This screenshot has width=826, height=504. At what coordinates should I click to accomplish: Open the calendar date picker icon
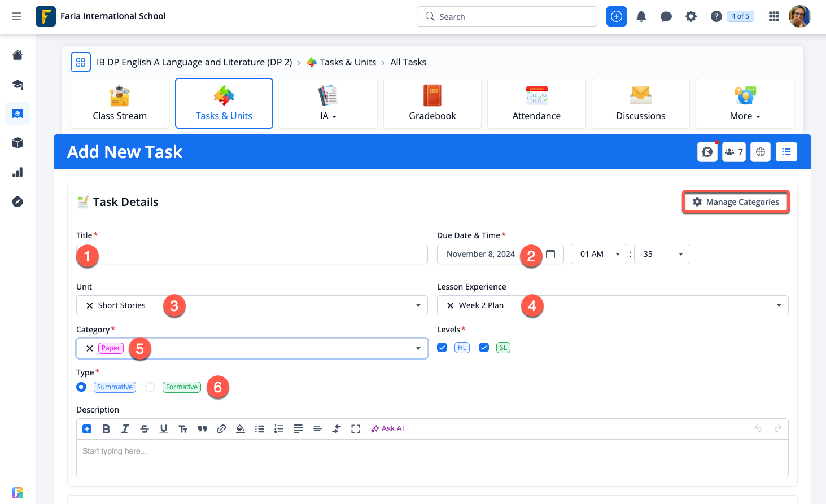(551, 254)
